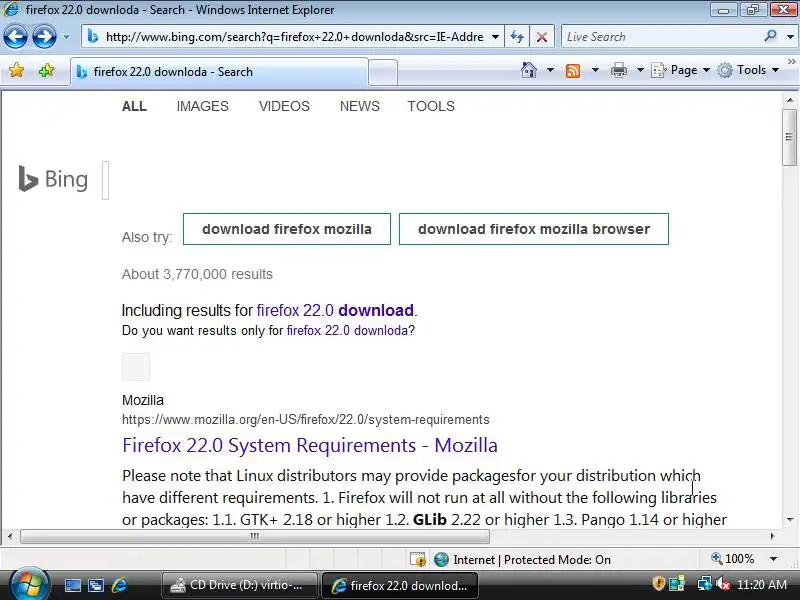Stop loading with the red X icon
Screen dimensions: 800x600
(542, 37)
